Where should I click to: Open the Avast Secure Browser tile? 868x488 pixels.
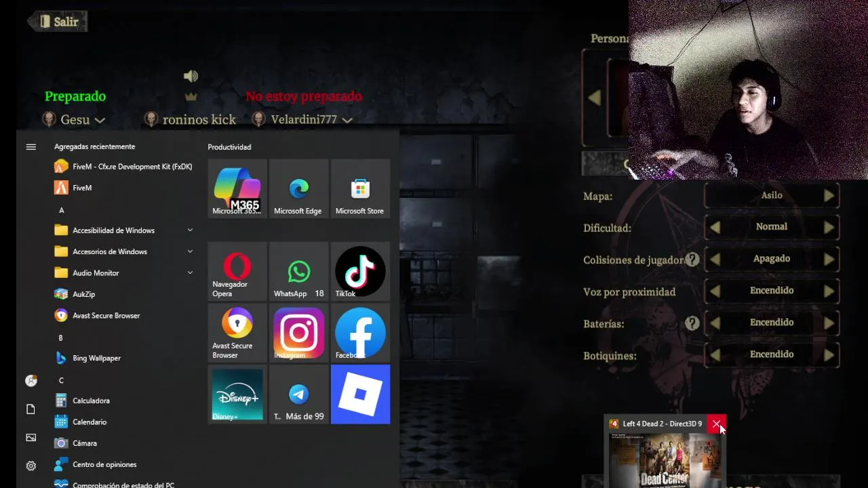tap(237, 333)
